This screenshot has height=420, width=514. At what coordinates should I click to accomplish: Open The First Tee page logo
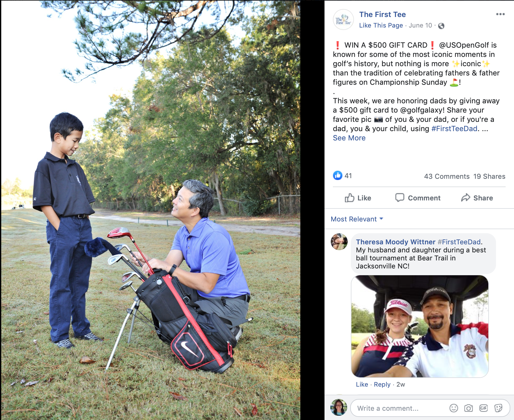click(x=343, y=19)
